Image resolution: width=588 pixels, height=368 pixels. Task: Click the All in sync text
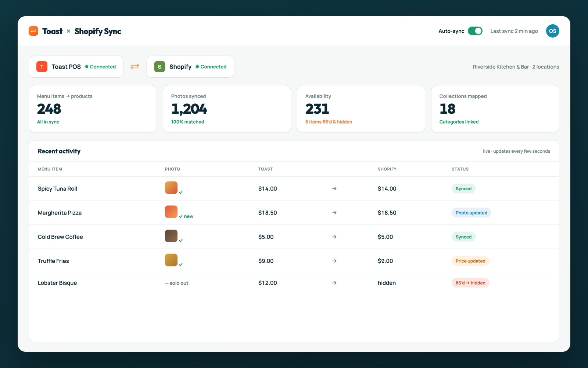48,122
